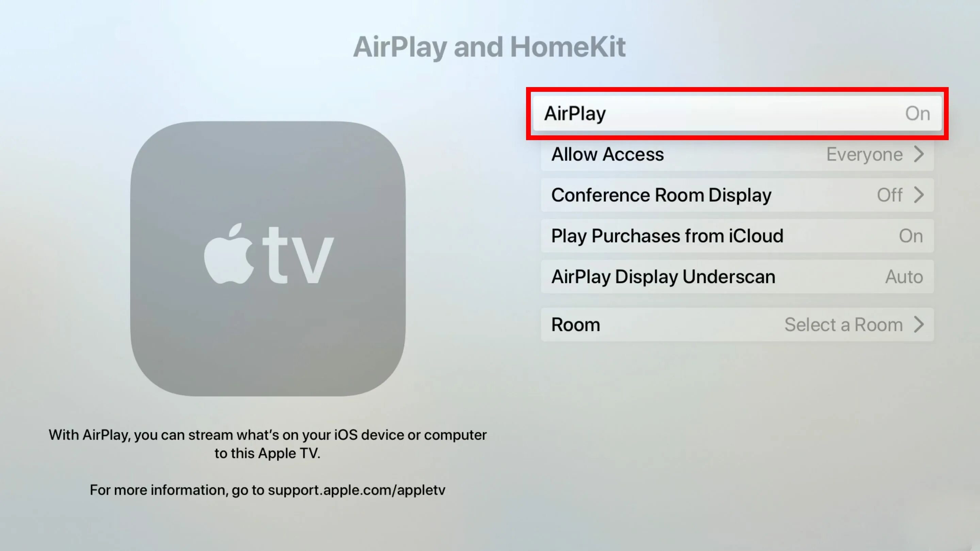Click the support.apple.com/appletv link

(357, 490)
